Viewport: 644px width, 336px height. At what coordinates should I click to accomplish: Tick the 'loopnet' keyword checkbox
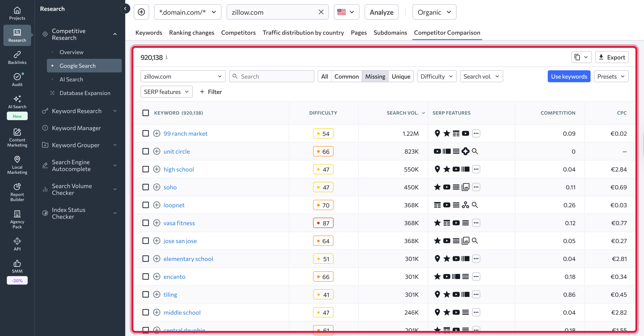point(146,205)
